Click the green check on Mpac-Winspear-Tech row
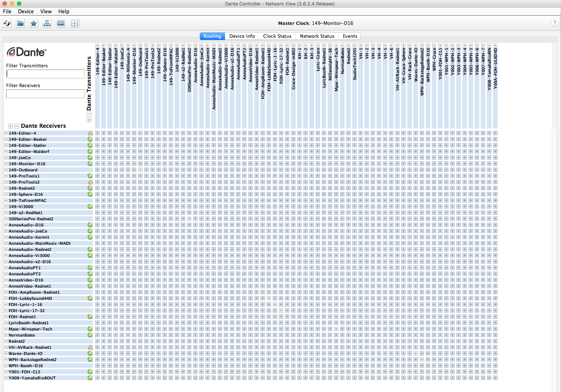This screenshot has width=561, height=392. coord(90,329)
